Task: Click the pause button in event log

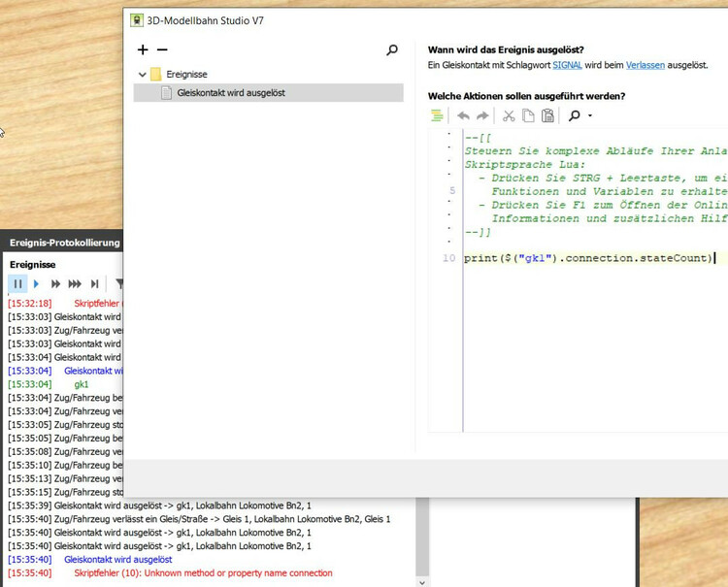Action: coord(18,284)
